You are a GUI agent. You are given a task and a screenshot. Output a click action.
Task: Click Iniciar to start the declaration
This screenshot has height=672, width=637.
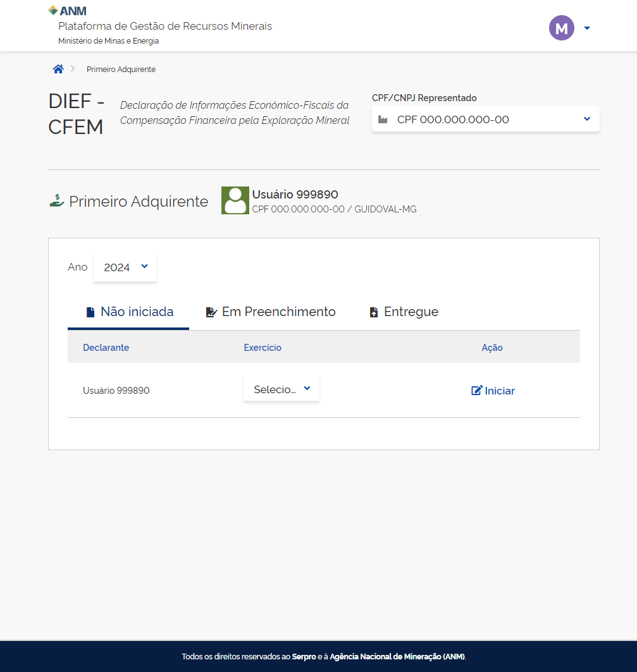(493, 391)
